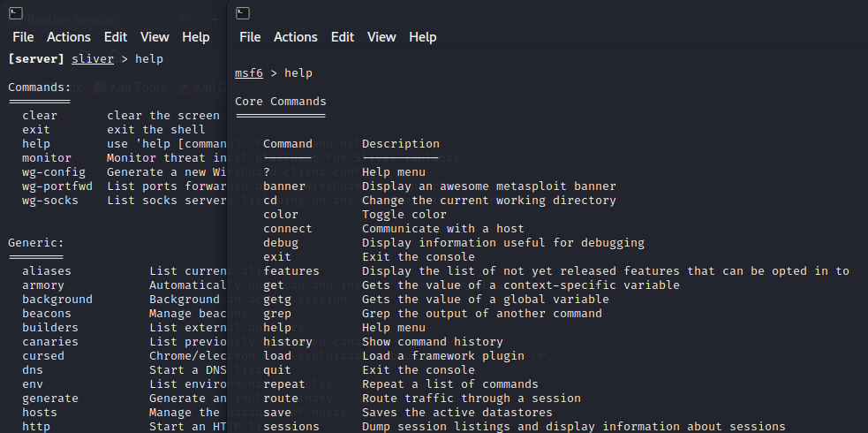Screen dimensions: 868x433
Task: Click the 'getg' command in msf6
Action: 277,299
